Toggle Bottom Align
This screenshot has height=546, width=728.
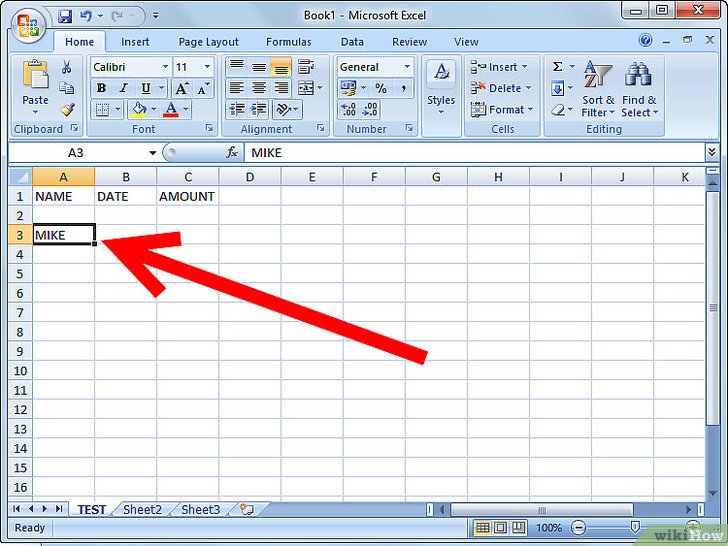281,67
